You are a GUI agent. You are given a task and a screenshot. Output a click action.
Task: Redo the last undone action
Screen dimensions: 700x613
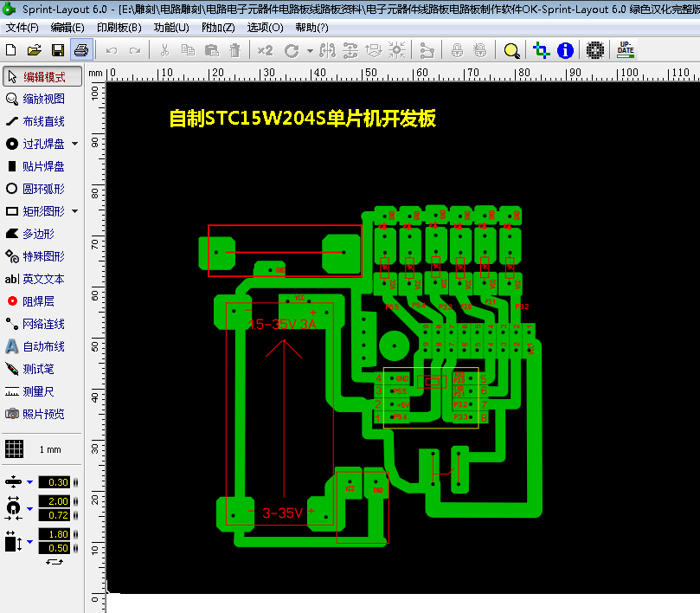pyautogui.click(x=135, y=50)
